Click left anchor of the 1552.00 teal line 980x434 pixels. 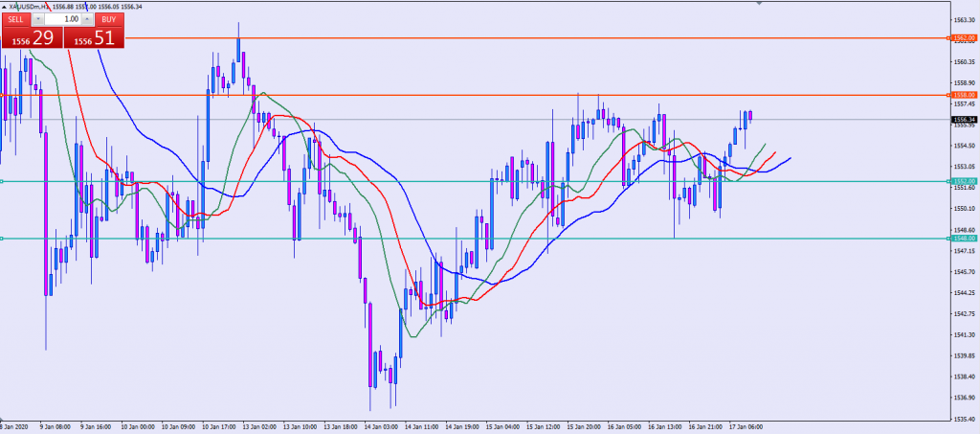[x=2, y=181]
